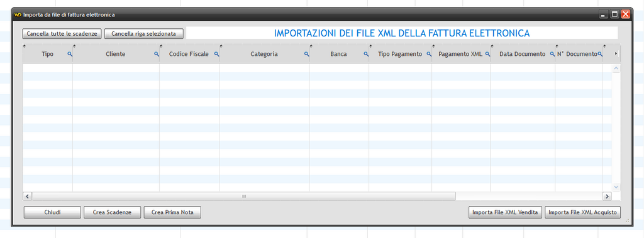Show more columns with the header arrow
The width and height of the screenshot is (644, 238).
[x=616, y=54]
